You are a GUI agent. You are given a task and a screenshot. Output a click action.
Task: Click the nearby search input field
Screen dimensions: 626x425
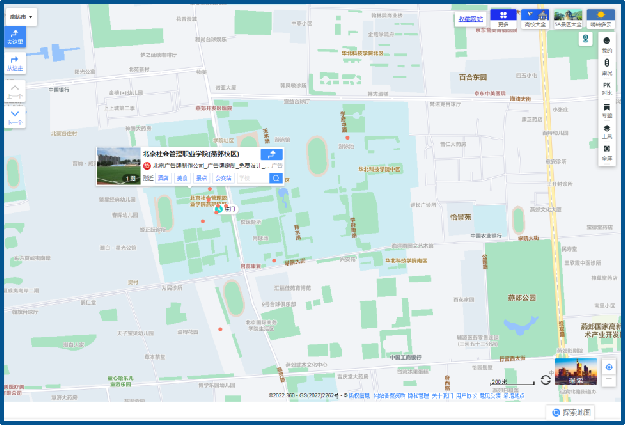coord(251,178)
